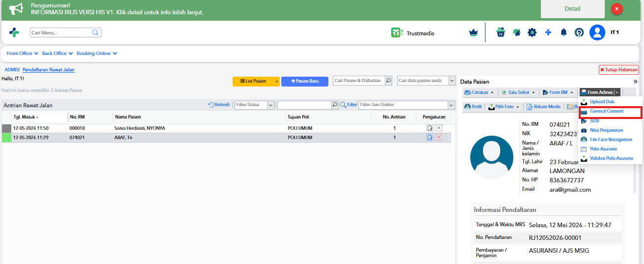Open the Booking Online menu
Screen dimensions: 644x264
[x=97, y=54]
